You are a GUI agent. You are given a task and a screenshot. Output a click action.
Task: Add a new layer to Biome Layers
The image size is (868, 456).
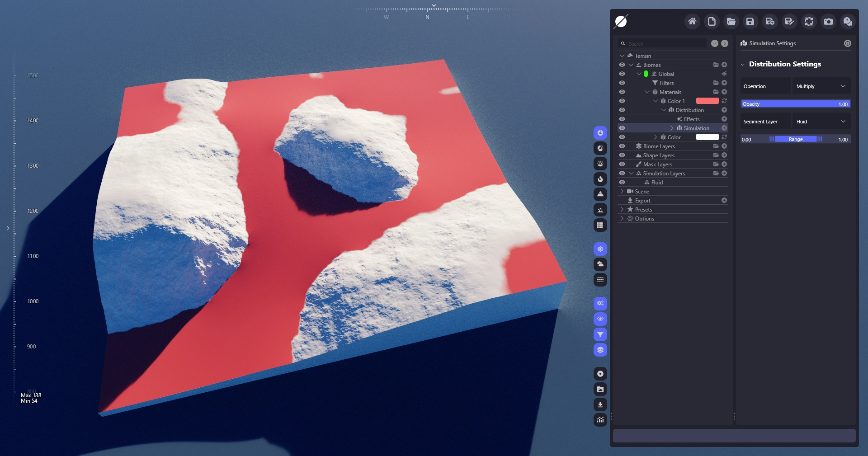tap(724, 146)
